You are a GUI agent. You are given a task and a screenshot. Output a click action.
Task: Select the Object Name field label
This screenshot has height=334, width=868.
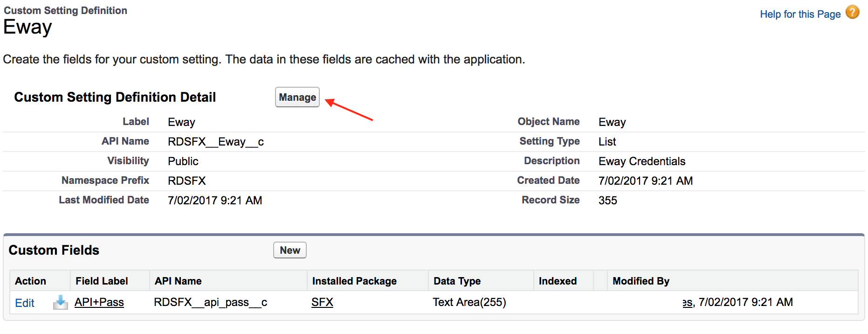(549, 122)
